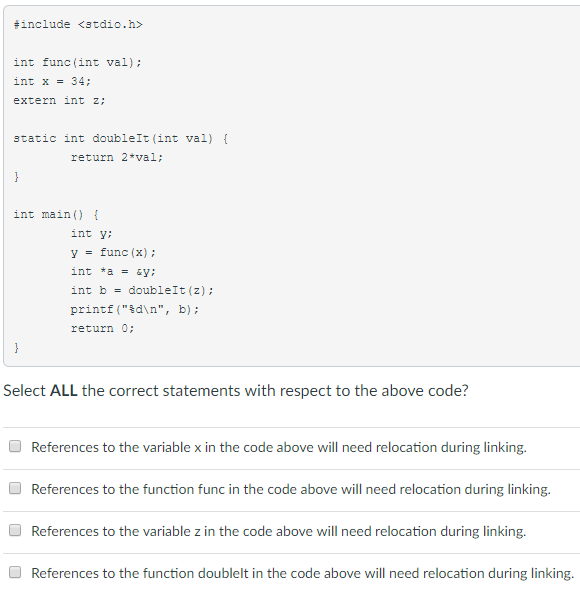580x591 pixels.
Task: Click the 'int *a = &y;' code line
Action: pos(113,271)
